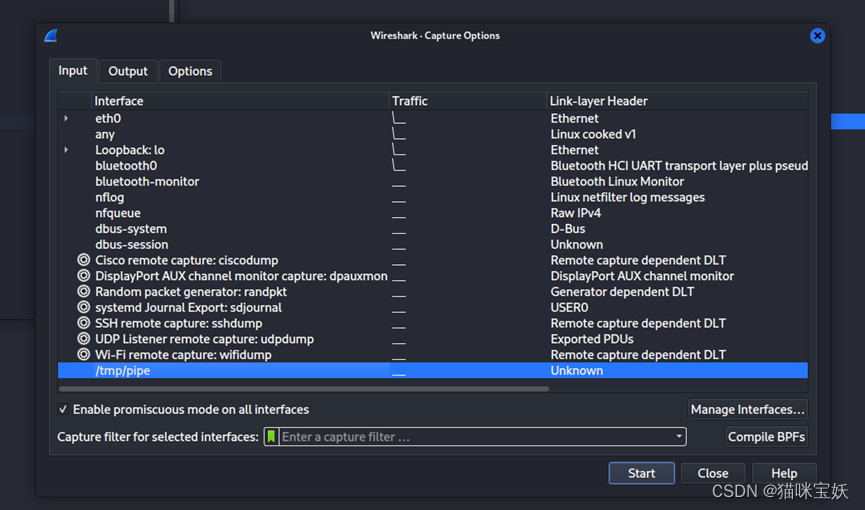Open gear settings for UDP Listener: udpdump
The width and height of the screenshot is (865, 510).
click(x=83, y=338)
